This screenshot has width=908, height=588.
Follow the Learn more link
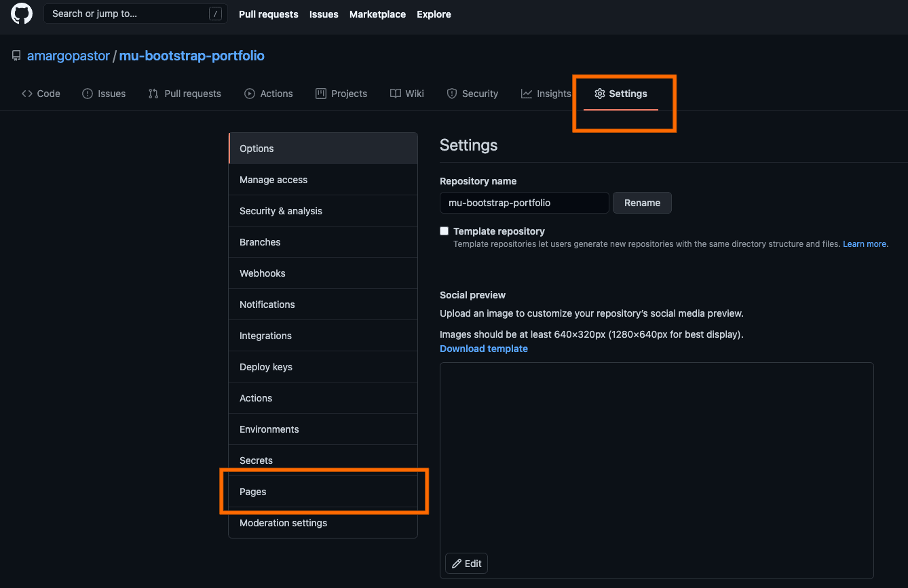(865, 244)
